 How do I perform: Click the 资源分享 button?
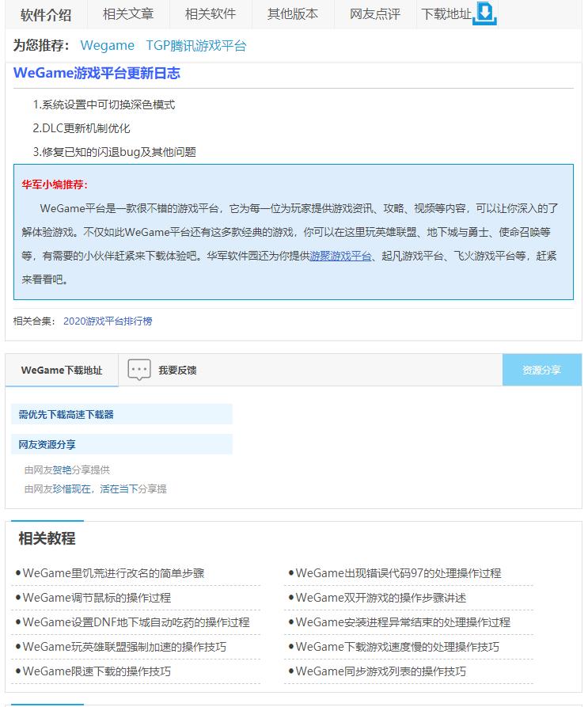click(542, 370)
